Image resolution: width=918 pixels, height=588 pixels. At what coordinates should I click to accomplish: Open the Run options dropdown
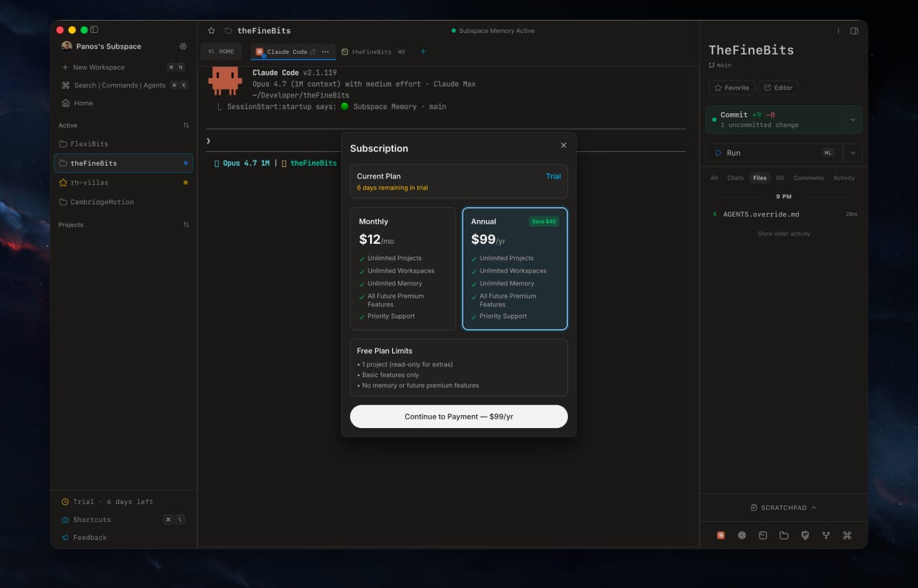[x=852, y=153]
